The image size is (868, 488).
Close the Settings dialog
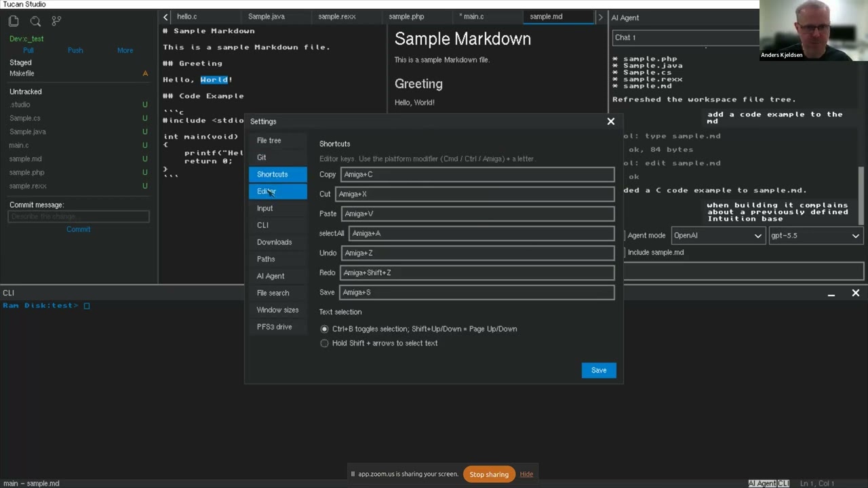[611, 121]
